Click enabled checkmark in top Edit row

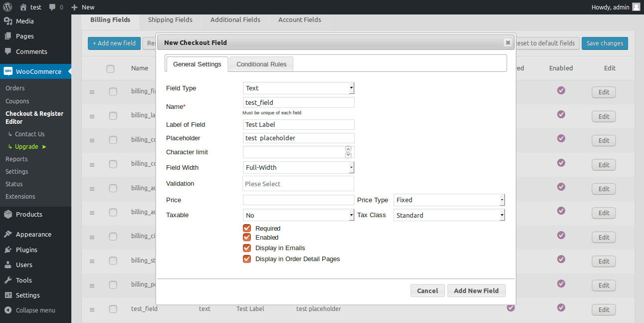pos(561,90)
